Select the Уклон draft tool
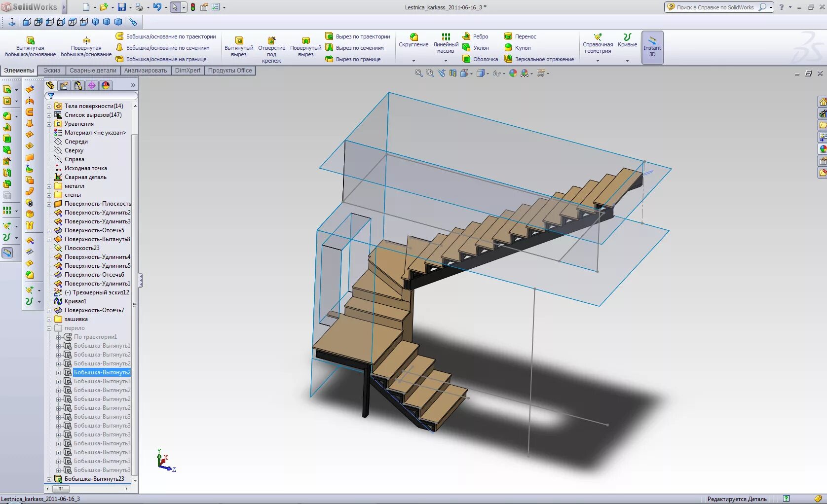827x504 pixels. [475, 48]
